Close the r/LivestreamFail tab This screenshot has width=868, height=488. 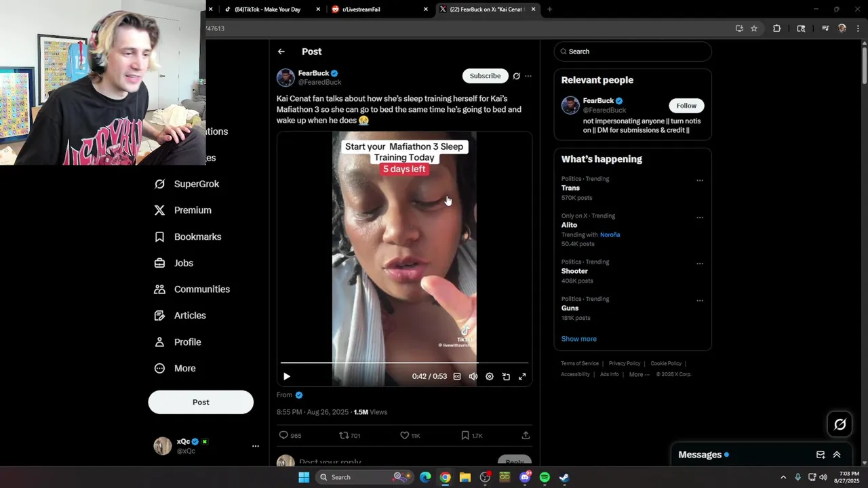point(426,9)
